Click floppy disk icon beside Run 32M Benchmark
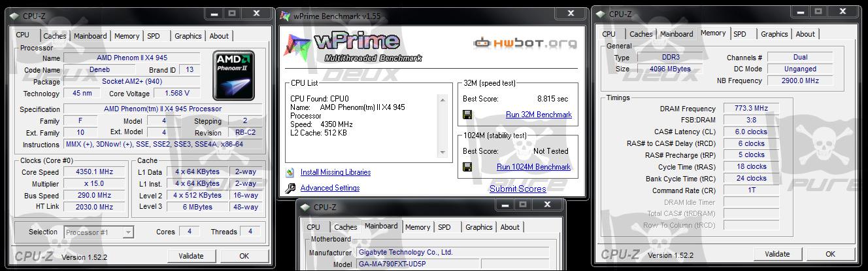Viewport: 868px width, 271px height. tap(467, 115)
